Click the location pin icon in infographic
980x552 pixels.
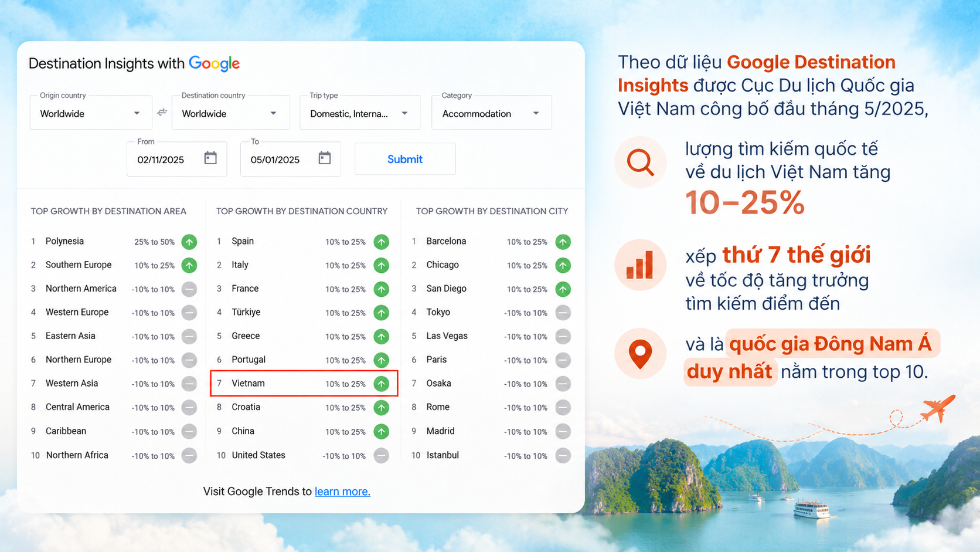[640, 354]
